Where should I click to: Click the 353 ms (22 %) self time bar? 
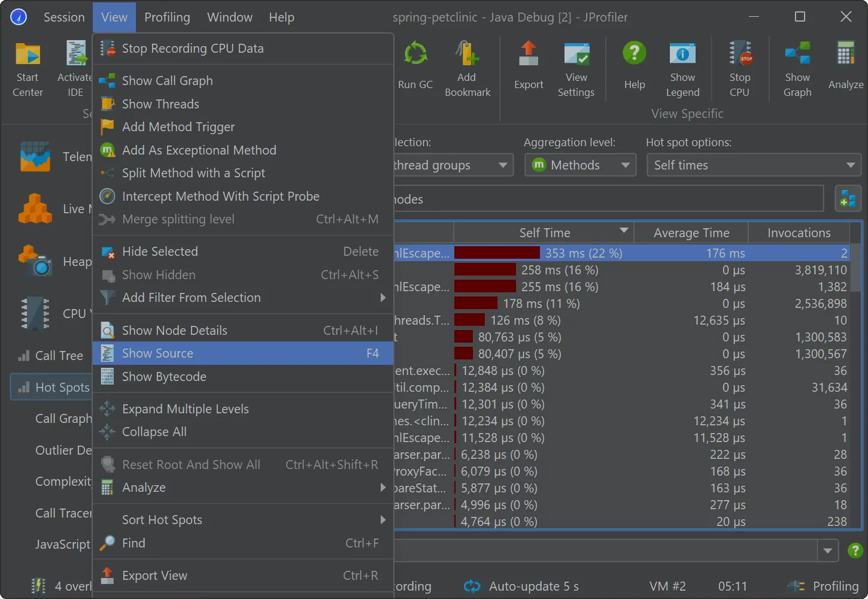tap(497, 253)
